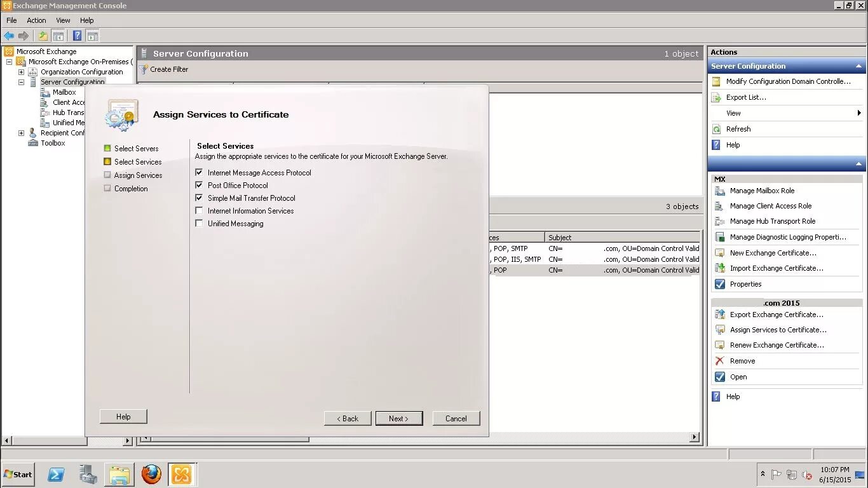
Task: Collapse the Server Configuration actions section
Action: 859,66
